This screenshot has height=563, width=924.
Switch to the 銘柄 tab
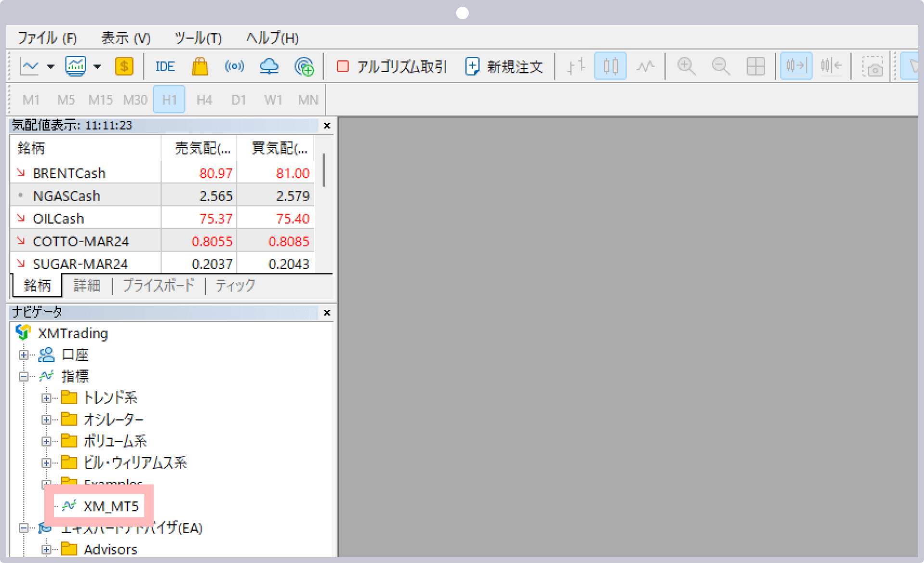click(x=37, y=285)
